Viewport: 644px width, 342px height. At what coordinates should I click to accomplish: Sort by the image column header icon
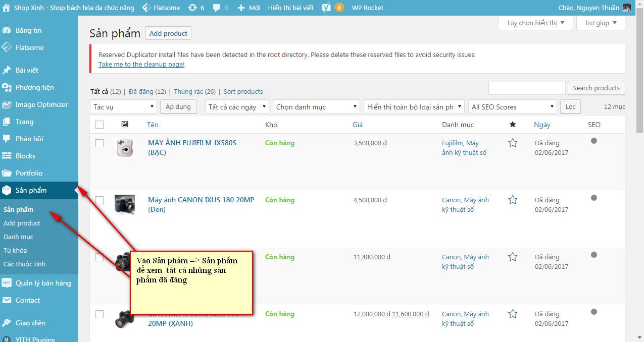125,124
